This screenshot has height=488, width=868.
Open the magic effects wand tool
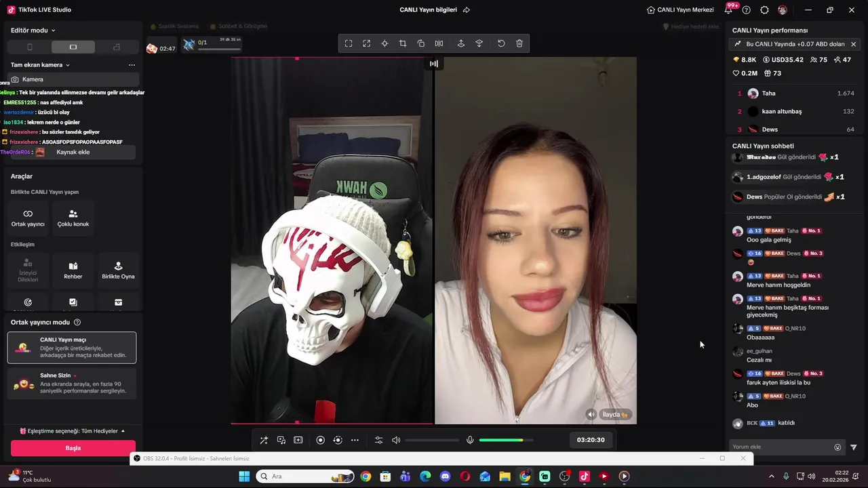(264, 440)
